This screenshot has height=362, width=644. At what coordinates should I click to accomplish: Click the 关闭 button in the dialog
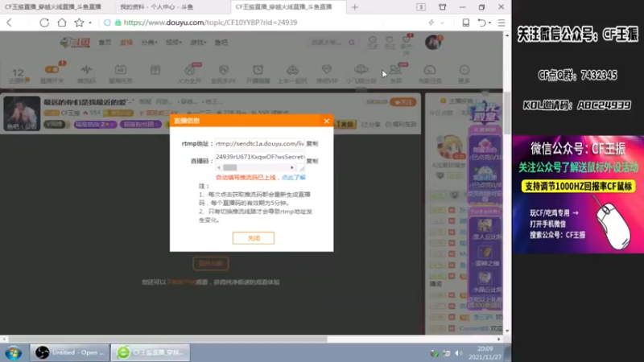(254, 238)
